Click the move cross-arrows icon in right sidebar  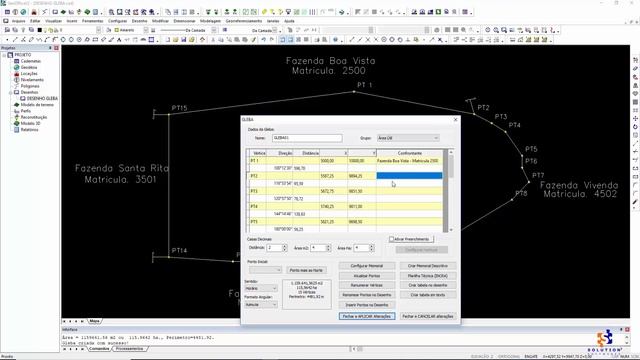click(x=636, y=118)
